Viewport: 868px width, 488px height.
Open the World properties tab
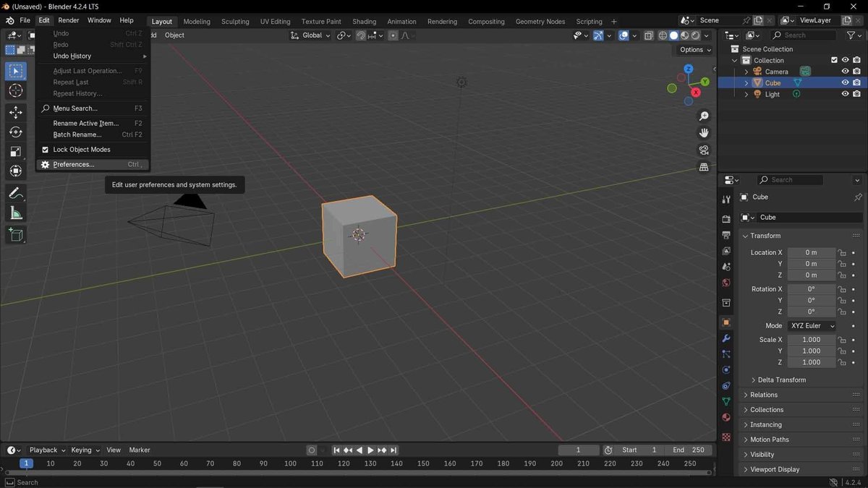726,283
